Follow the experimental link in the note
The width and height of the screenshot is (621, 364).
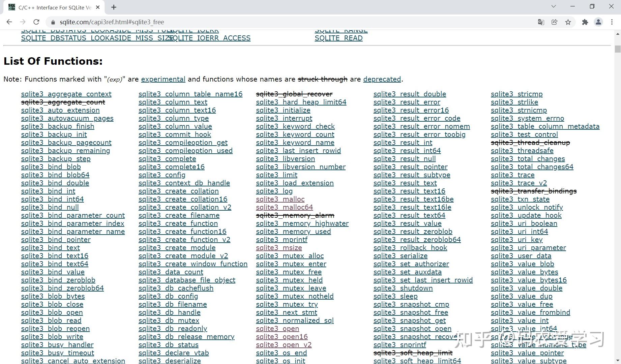[x=163, y=79]
